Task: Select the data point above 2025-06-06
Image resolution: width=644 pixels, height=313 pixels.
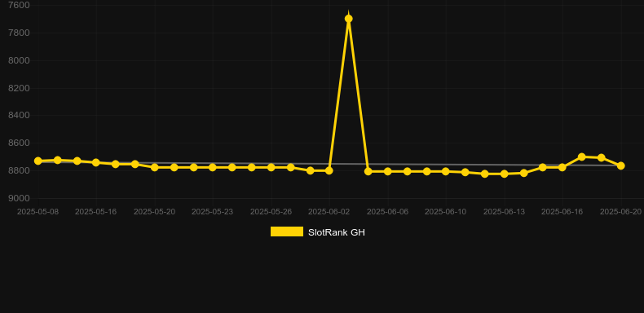Action: tap(388, 171)
